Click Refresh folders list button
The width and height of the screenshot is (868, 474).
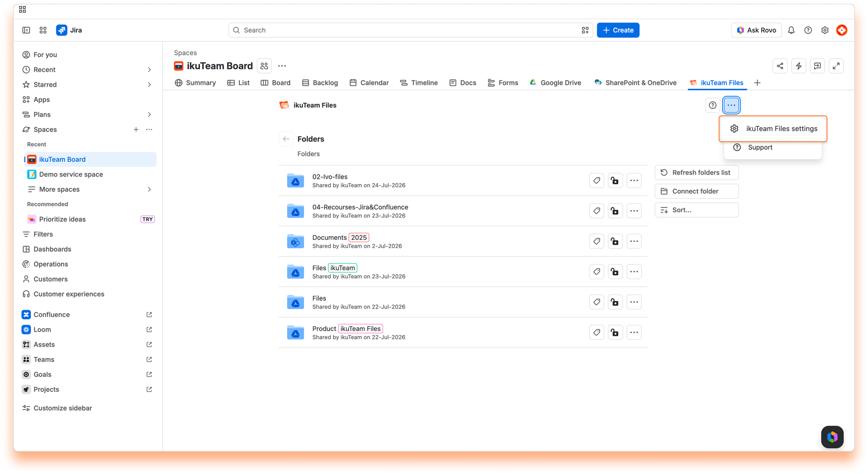(697, 172)
